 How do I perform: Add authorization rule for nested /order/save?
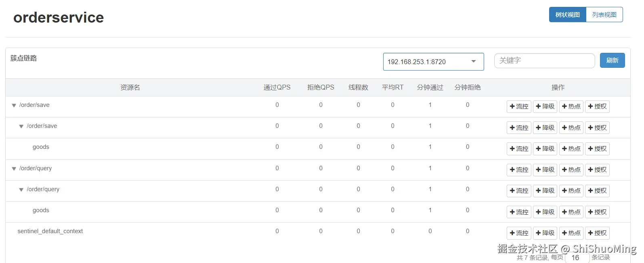point(597,128)
